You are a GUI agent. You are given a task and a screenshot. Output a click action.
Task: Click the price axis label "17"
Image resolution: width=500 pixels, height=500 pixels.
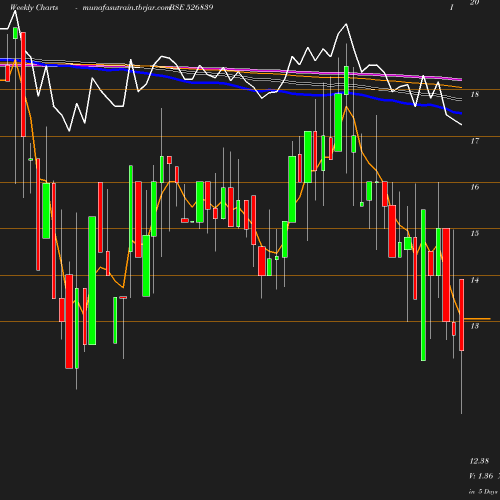click(475, 141)
